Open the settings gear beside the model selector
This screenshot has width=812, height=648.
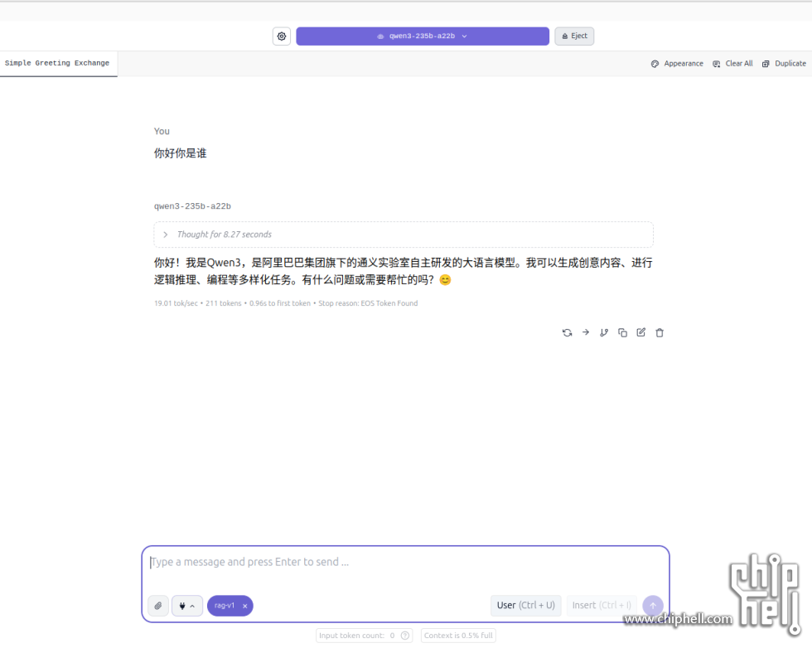pos(281,36)
